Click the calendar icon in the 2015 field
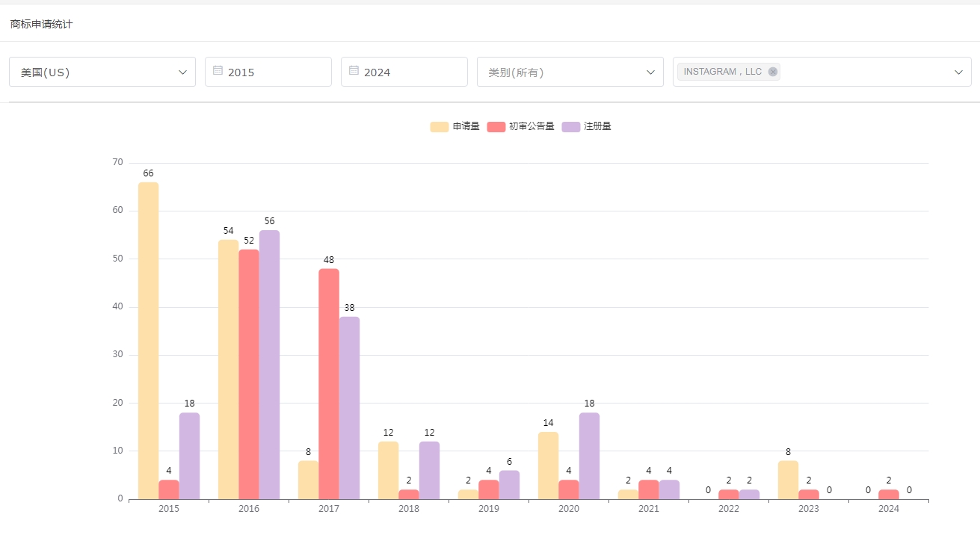The image size is (980, 541). tap(218, 71)
